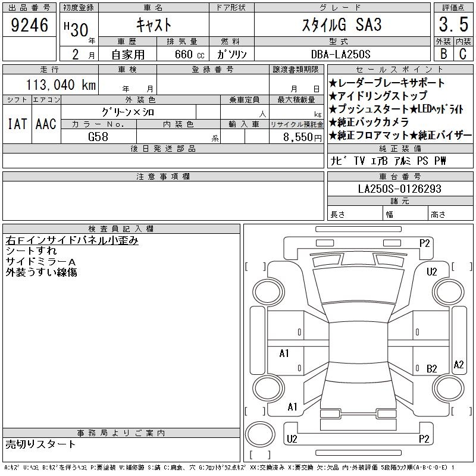Click the evaluation score 3.5
Image resolution: width=476 pixels, height=476 pixels.
pyautogui.click(x=453, y=24)
